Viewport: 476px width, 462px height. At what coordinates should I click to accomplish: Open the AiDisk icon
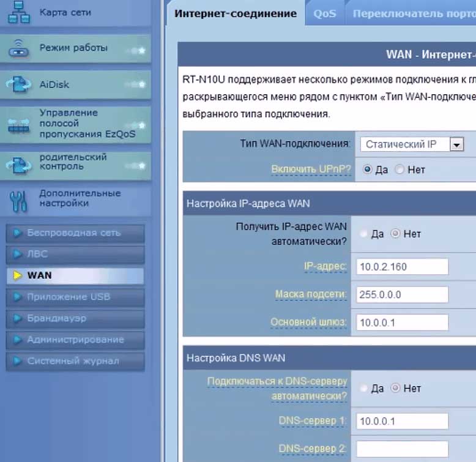pyautogui.click(x=18, y=84)
